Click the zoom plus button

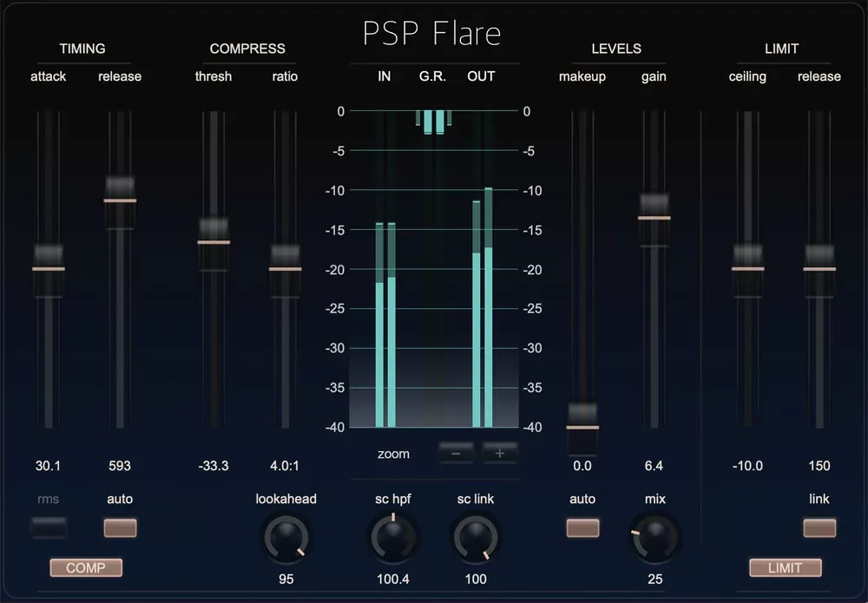click(x=499, y=453)
